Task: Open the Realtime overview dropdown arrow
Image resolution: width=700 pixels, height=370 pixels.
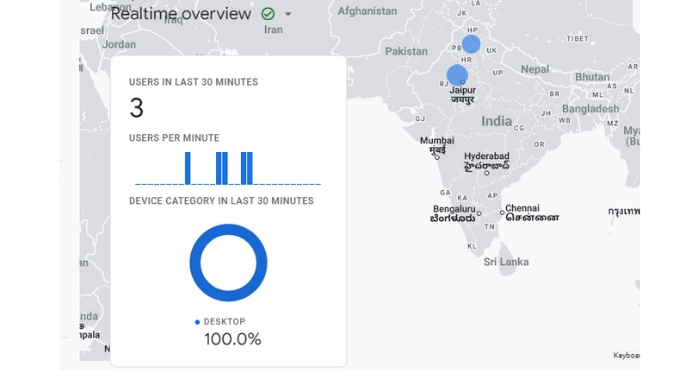Action: [x=288, y=14]
